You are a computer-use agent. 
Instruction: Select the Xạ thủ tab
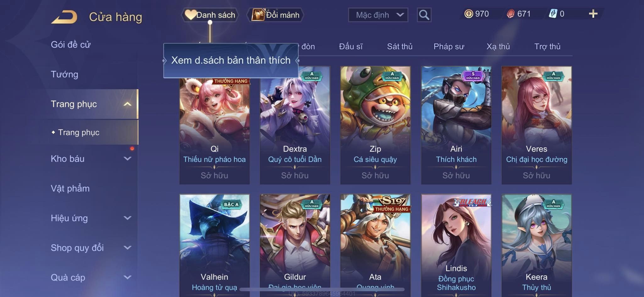[498, 46]
